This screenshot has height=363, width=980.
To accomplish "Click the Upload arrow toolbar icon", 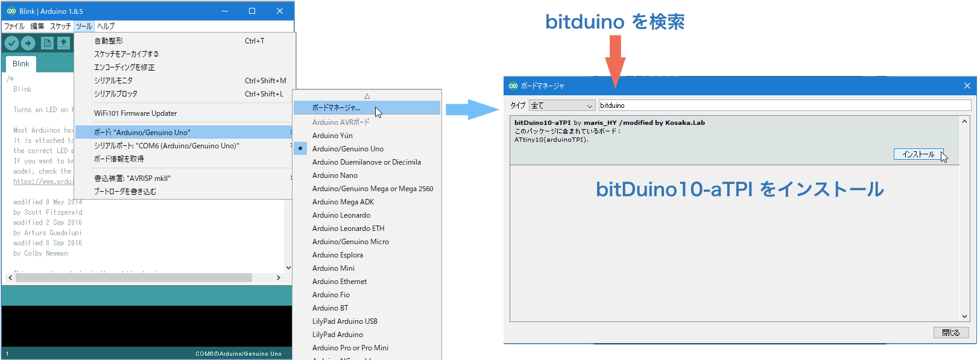I will pos(28,43).
